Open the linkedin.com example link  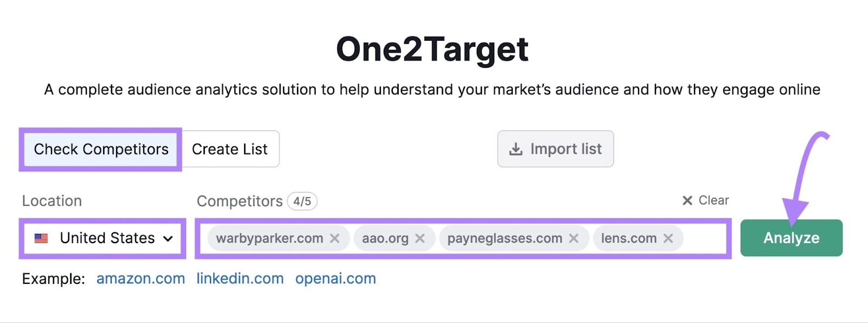[x=240, y=278]
